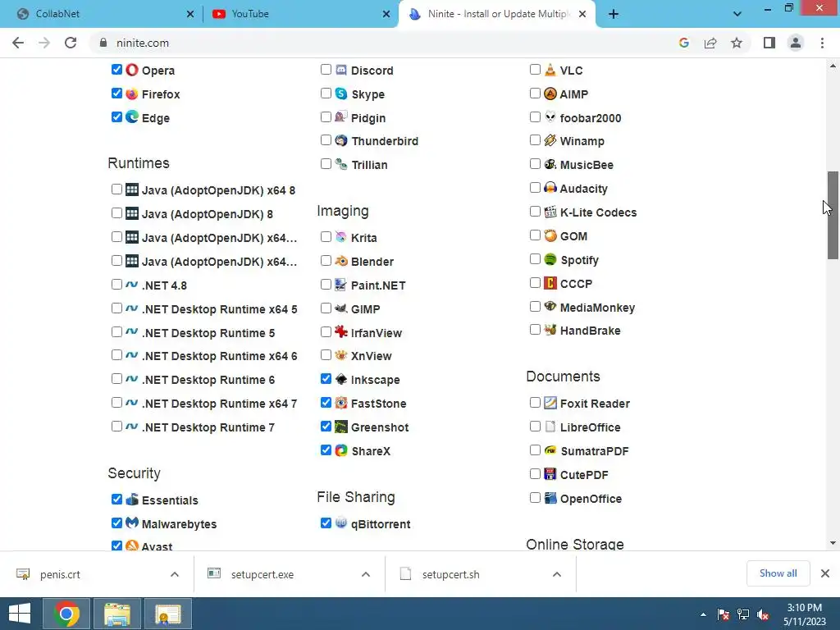The width and height of the screenshot is (840, 630).
Task: Click the Blender logo icon
Action: coord(341,261)
